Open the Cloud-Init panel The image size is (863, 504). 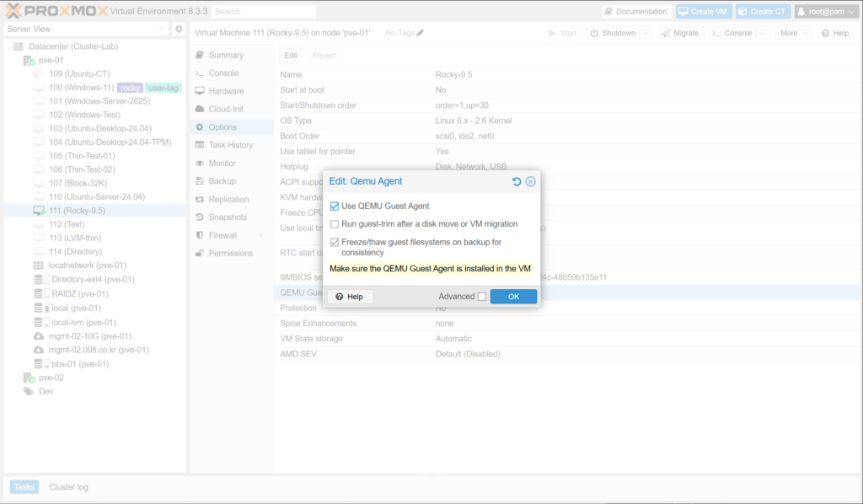(x=226, y=109)
